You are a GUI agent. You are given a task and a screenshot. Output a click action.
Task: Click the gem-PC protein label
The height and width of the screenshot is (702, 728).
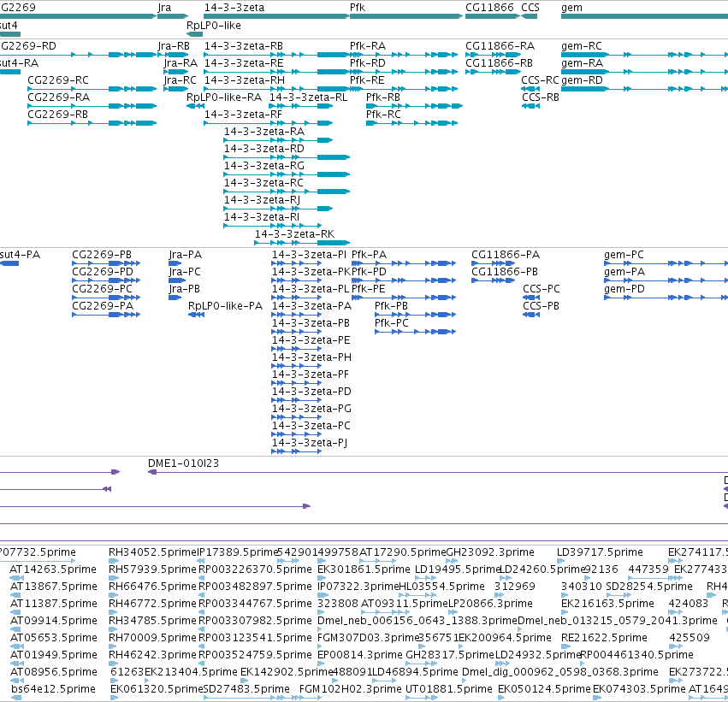[624, 255]
